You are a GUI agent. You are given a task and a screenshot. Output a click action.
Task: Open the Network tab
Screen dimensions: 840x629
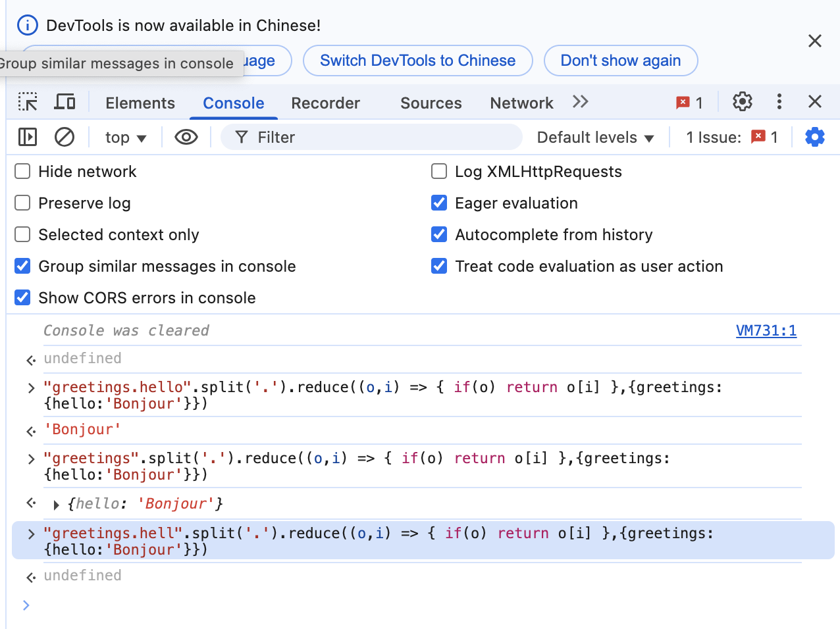[522, 103]
